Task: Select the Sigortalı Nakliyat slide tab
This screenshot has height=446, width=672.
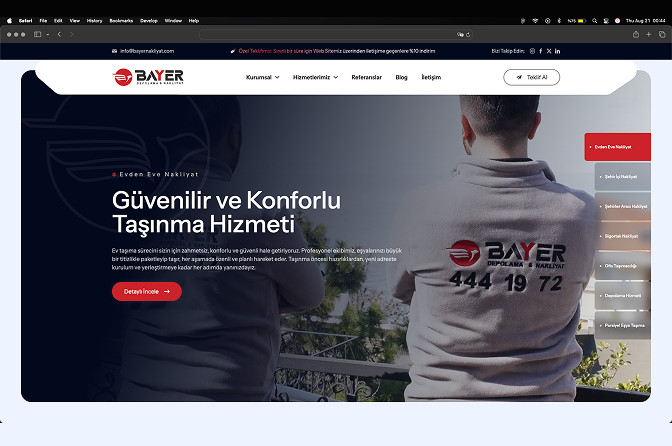Action: point(623,236)
